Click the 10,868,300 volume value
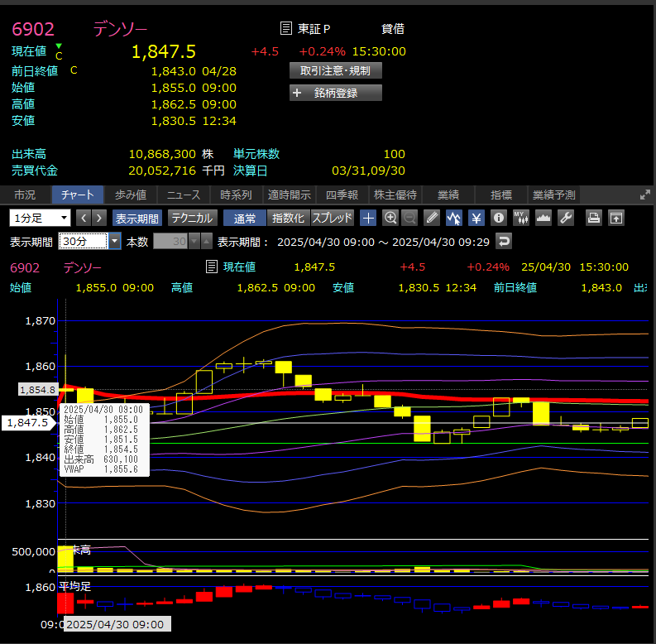The image size is (656, 644). [x=162, y=154]
